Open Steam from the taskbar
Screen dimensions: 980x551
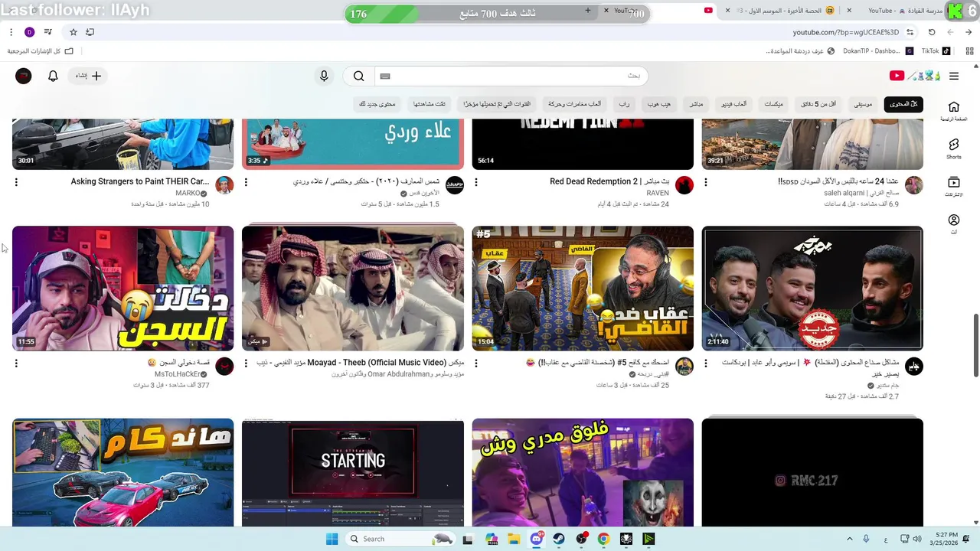click(560, 539)
